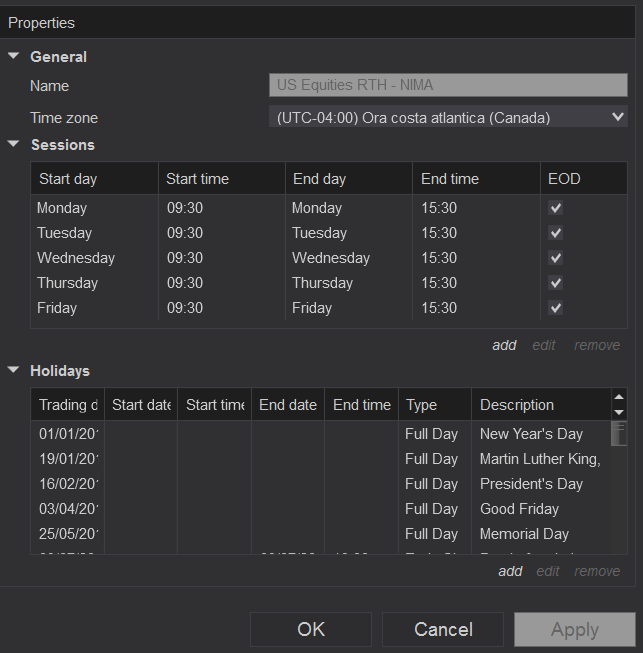
Task: Click the Apply button
Action: (574, 629)
